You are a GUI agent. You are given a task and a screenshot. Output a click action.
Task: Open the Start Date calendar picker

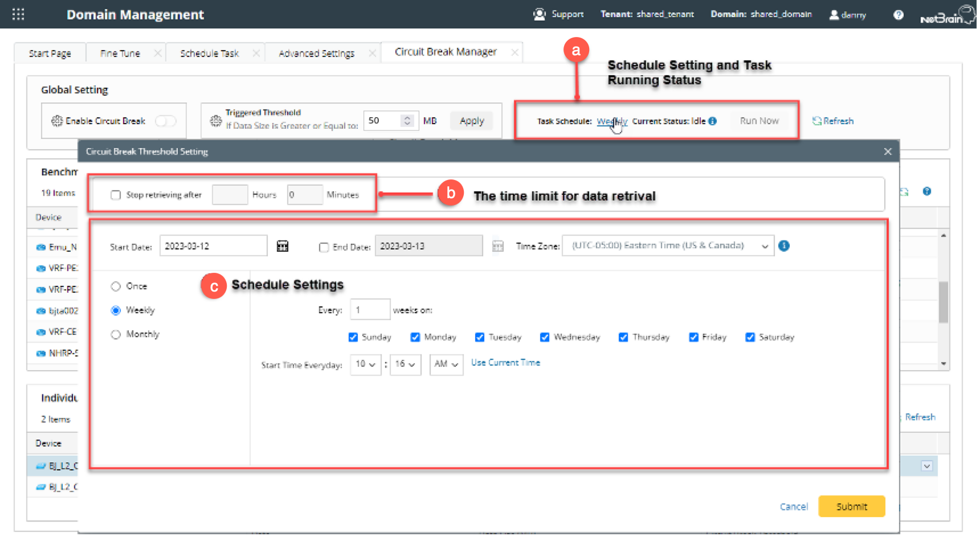tap(283, 246)
